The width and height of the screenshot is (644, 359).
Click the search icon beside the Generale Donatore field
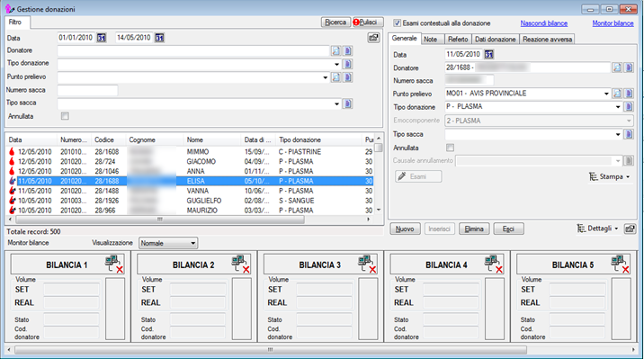(617, 67)
